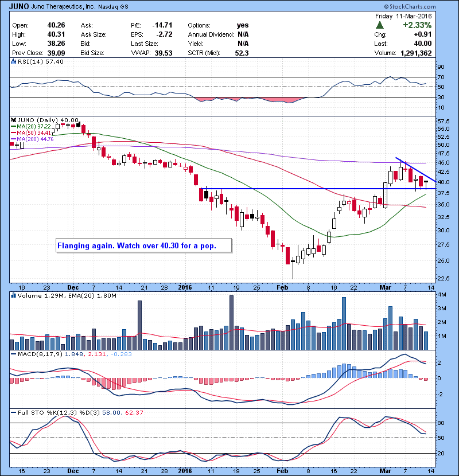Click the Options value yes
This screenshot has width=459, height=476.
tap(243, 25)
